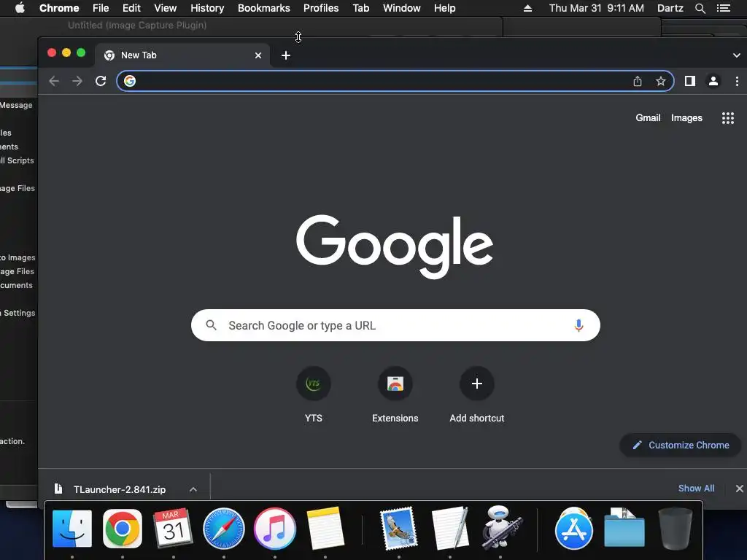Click the Add shortcut plus tile
The width and height of the screenshot is (747, 560).
(x=477, y=384)
